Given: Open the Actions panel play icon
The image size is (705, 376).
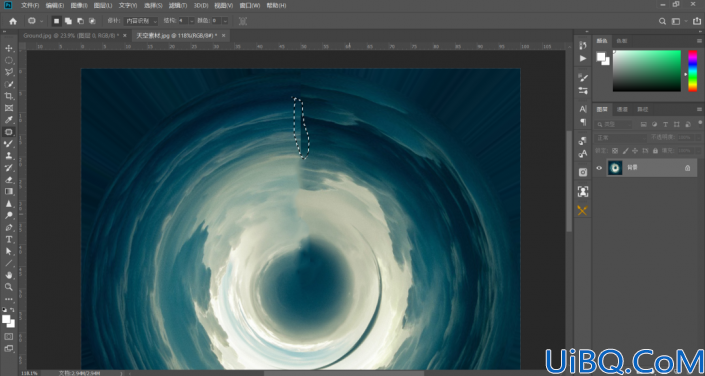Looking at the screenshot, I should click(583, 58).
